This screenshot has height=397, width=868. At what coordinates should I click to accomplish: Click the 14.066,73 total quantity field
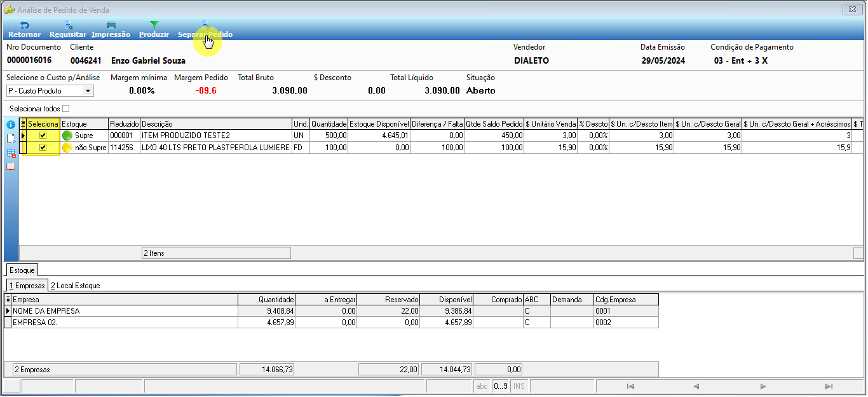(266, 369)
